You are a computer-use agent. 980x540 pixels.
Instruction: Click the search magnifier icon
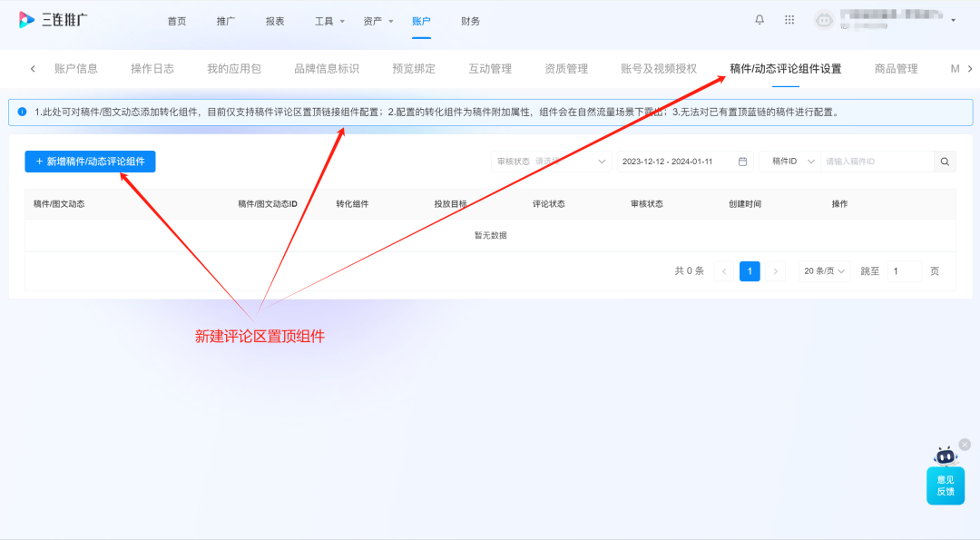(x=945, y=162)
